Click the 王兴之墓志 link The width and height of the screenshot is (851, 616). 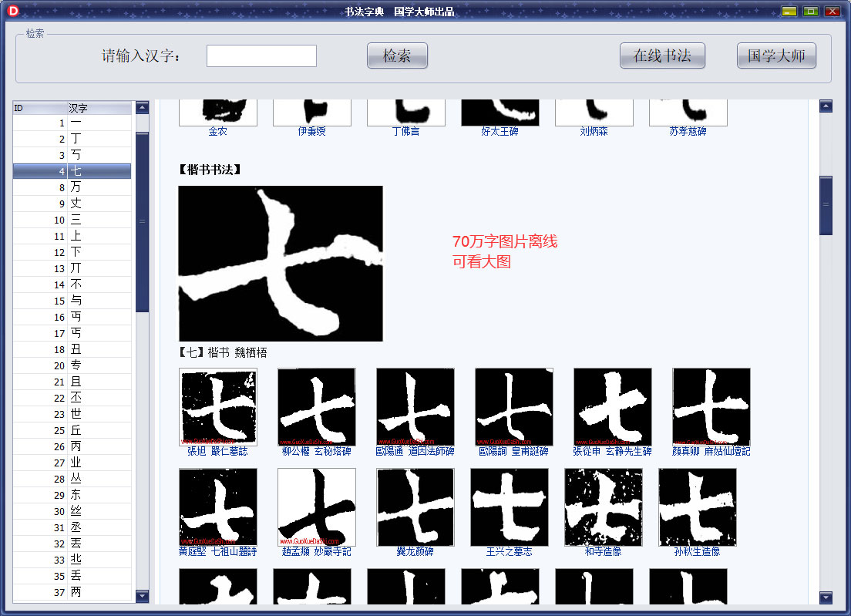[509, 552]
